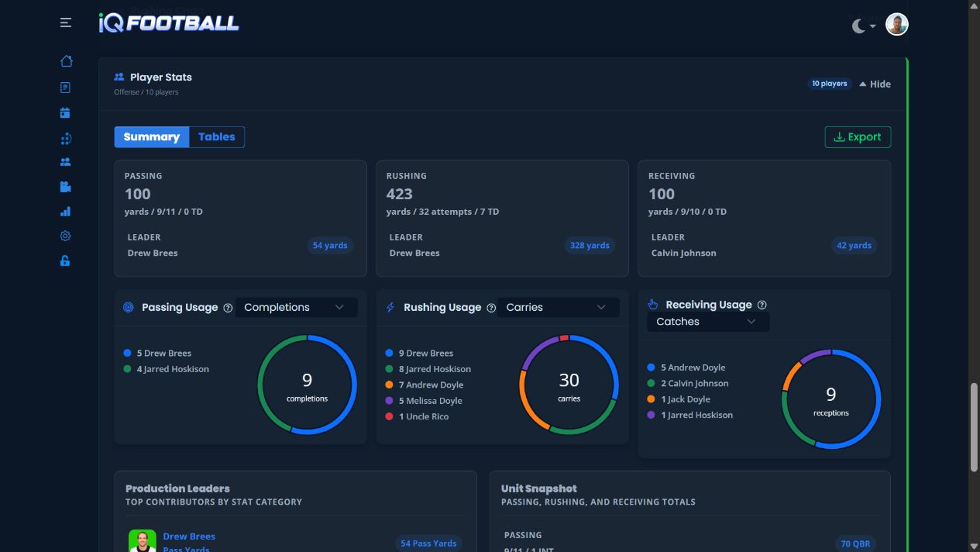
Task: Open the hamburger menu in the header
Action: coord(66,23)
